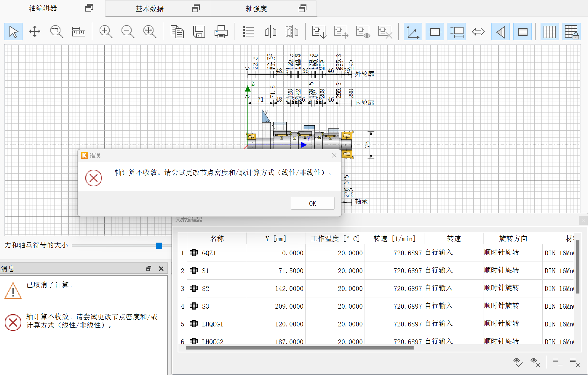
Task: Click the double-headed arrow icon
Action: pos(478,32)
